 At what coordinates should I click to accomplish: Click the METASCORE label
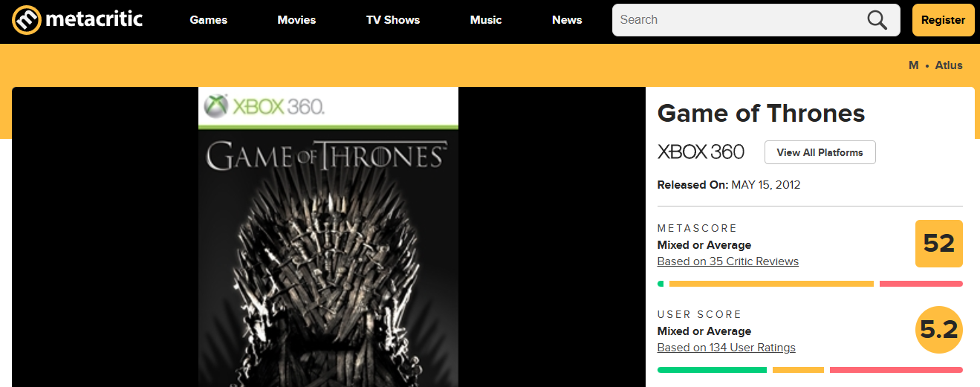click(x=697, y=228)
